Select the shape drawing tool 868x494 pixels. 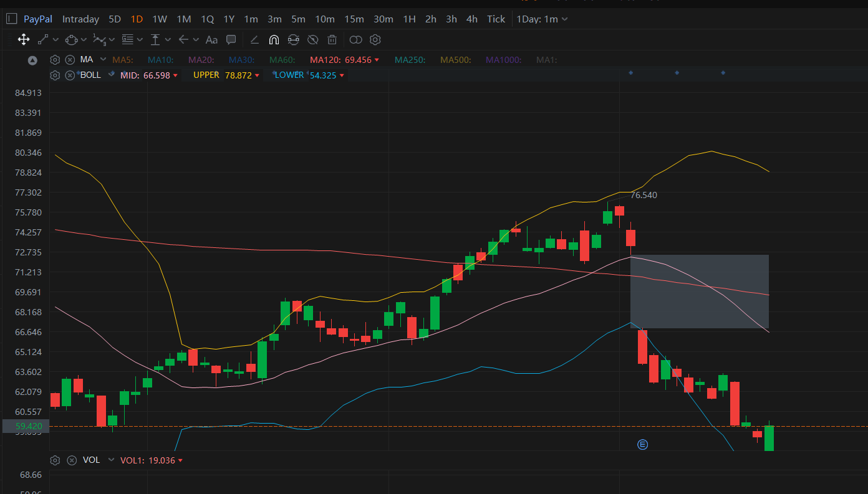click(72, 40)
